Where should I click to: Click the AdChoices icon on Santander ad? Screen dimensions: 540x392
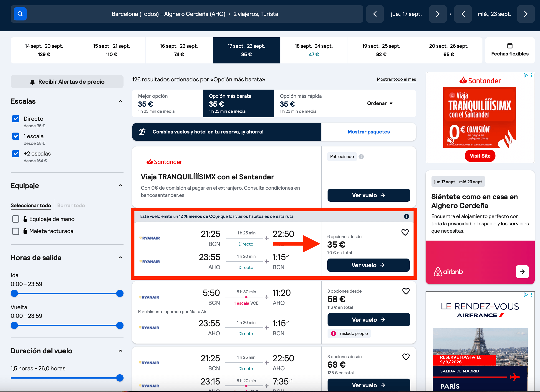525,75
